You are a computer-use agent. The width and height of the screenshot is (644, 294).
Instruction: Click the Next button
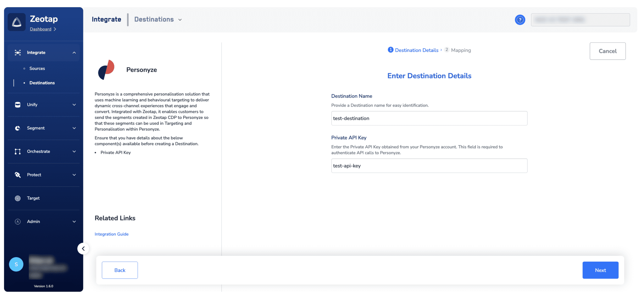pos(600,270)
